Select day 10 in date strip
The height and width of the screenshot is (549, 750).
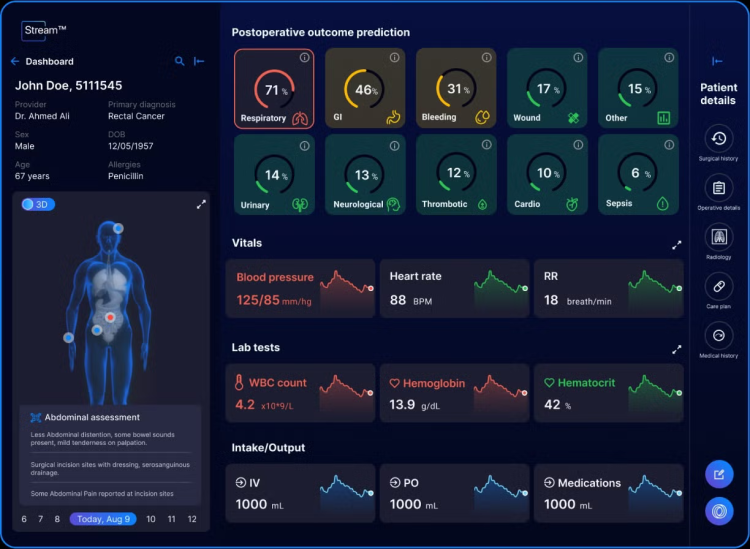point(151,519)
